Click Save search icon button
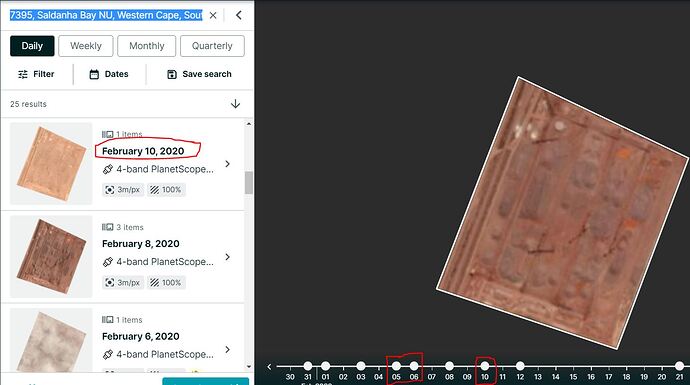The image size is (690, 385). point(172,74)
